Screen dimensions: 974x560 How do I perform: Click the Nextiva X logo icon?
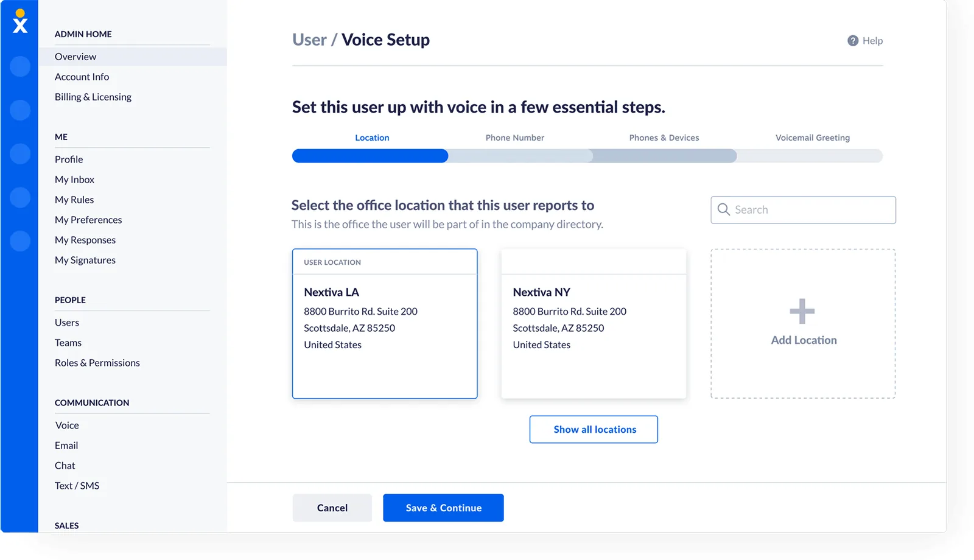click(x=20, y=21)
